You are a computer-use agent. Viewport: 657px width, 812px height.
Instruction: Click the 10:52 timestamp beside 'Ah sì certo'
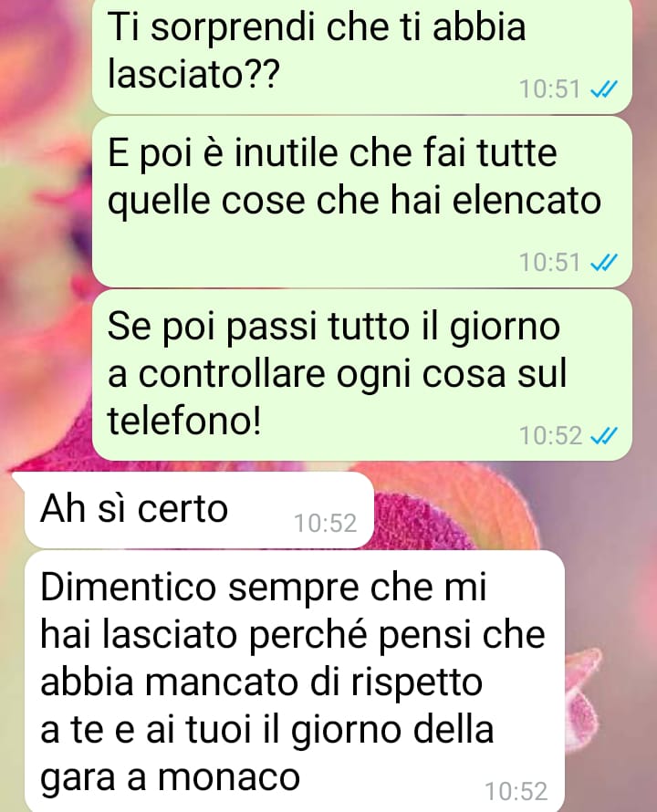tap(326, 524)
